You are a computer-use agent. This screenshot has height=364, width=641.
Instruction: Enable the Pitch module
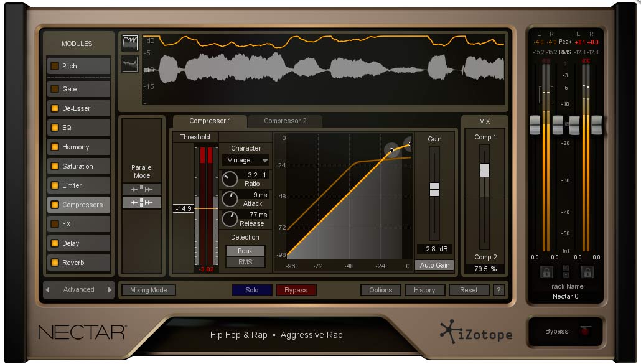(56, 66)
